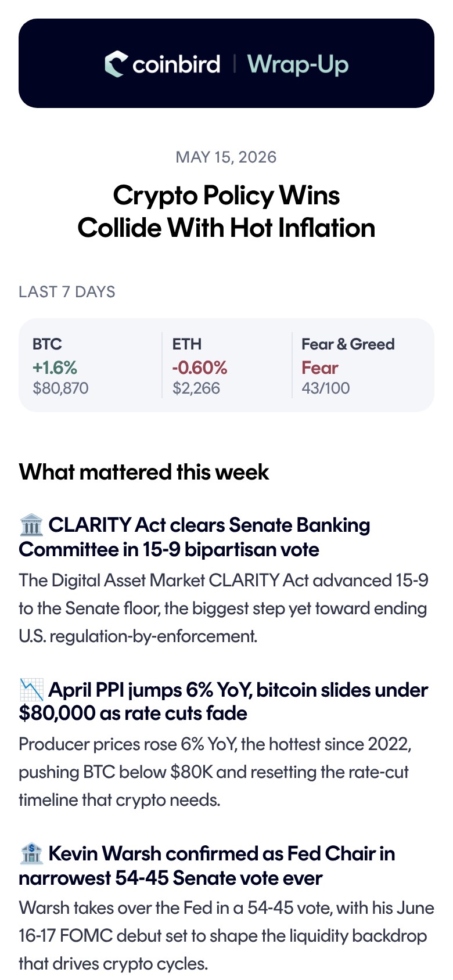Click the Wrap-Up header label
The height and width of the screenshot is (980, 453).
click(x=298, y=64)
